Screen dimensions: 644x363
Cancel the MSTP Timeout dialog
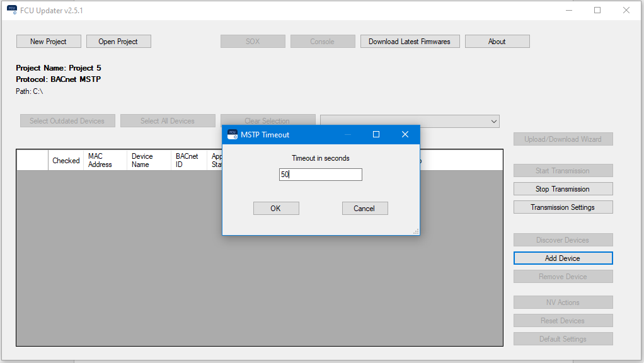[365, 208]
